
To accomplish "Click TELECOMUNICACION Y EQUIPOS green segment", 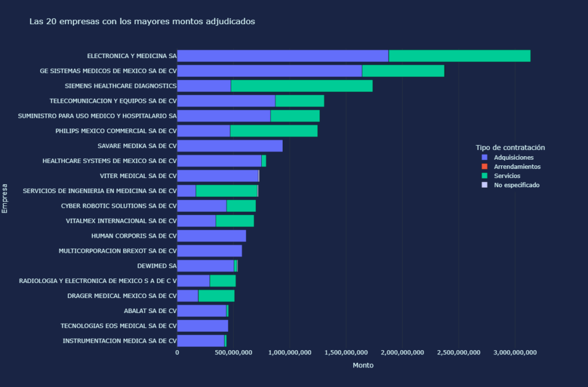I will (x=300, y=101).
